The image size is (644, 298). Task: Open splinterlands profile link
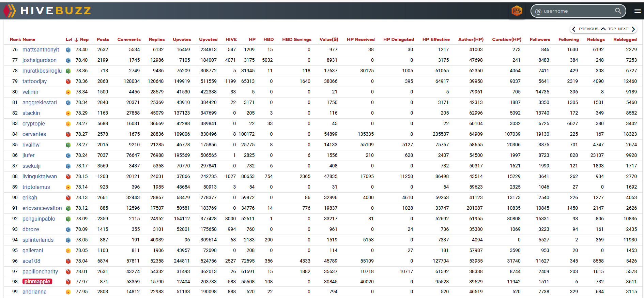tap(38, 240)
